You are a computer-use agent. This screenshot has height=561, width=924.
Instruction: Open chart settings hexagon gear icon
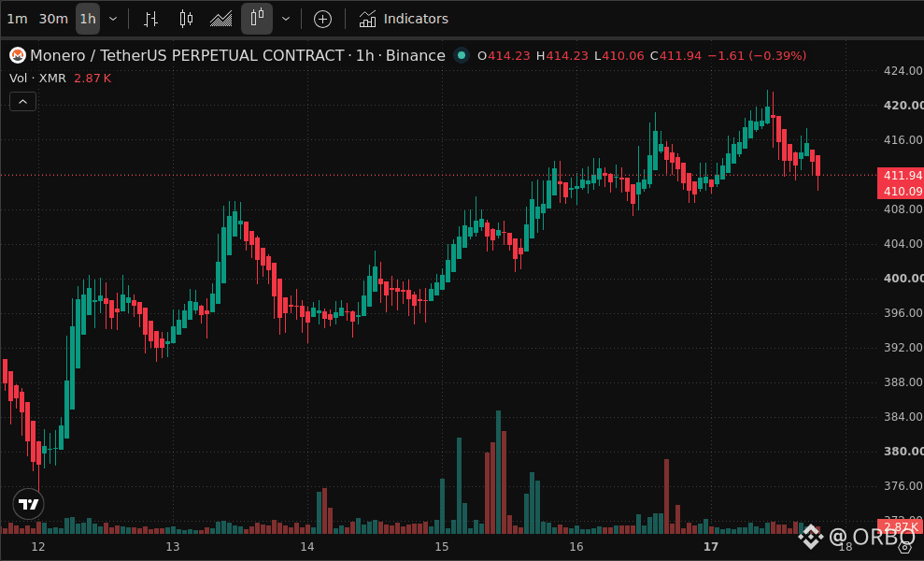coord(905,549)
